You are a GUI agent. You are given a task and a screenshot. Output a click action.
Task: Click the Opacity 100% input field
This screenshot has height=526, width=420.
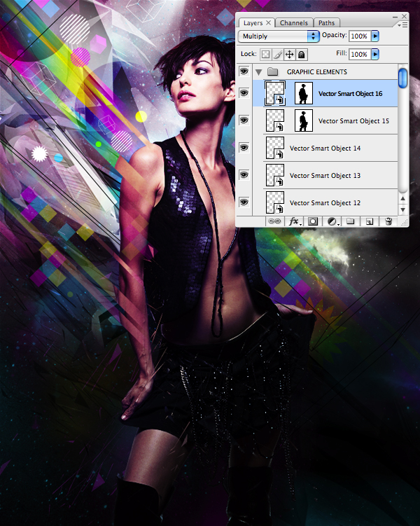[x=359, y=36]
